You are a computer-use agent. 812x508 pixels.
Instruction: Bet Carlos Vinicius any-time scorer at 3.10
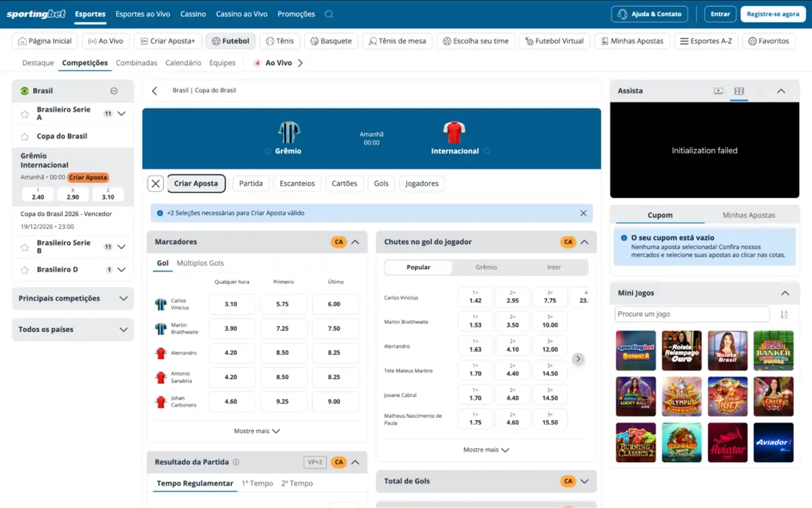point(232,305)
